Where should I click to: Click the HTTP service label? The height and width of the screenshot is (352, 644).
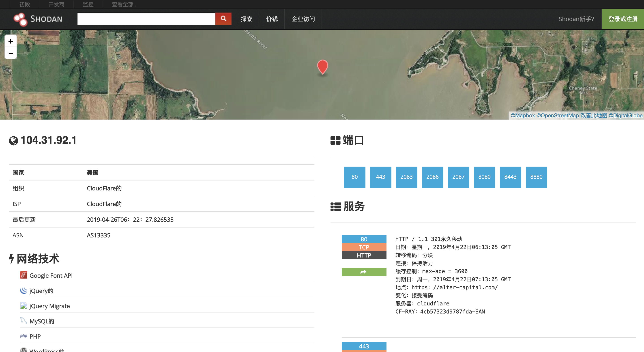tap(364, 255)
